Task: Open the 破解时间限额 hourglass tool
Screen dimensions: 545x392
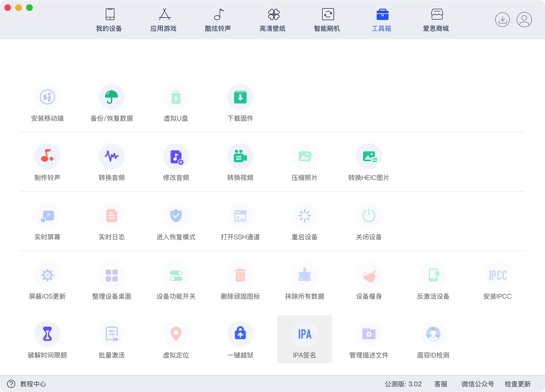Action: click(x=47, y=334)
